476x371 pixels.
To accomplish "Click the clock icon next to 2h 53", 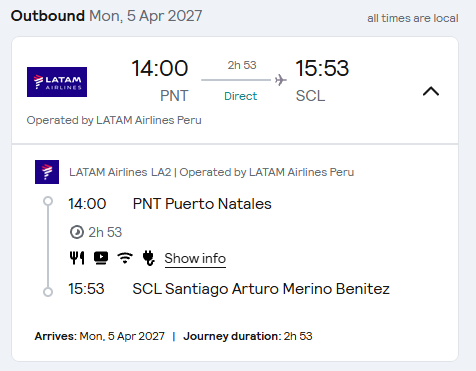I will 77,232.
